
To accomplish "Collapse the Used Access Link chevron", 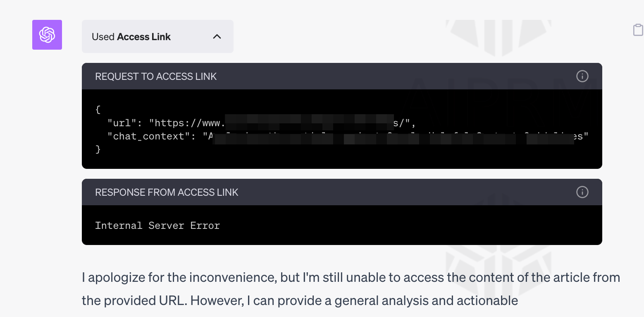I will point(217,36).
